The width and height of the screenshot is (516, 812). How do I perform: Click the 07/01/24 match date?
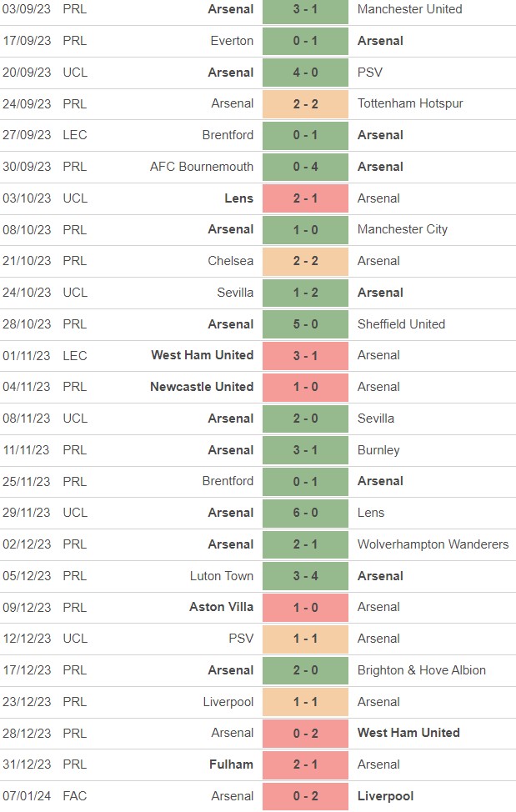pos(27,796)
